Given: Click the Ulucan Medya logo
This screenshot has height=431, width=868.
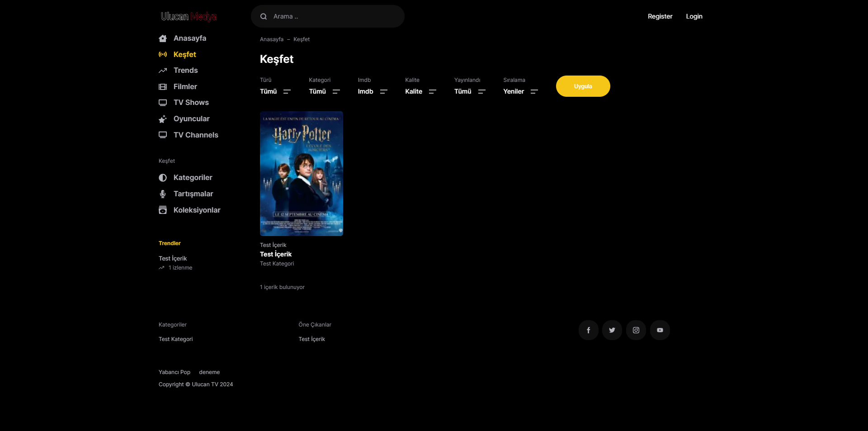Looking at the screenshot, I should click(x=189, y=17).
